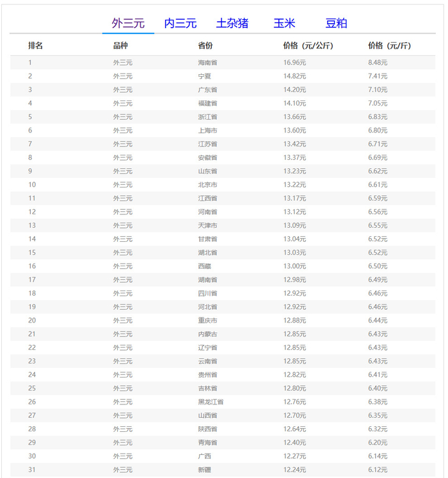Click the 13.22元 price cell
Image resolution: width=448 pixels, height=478 pixels.
294,185
